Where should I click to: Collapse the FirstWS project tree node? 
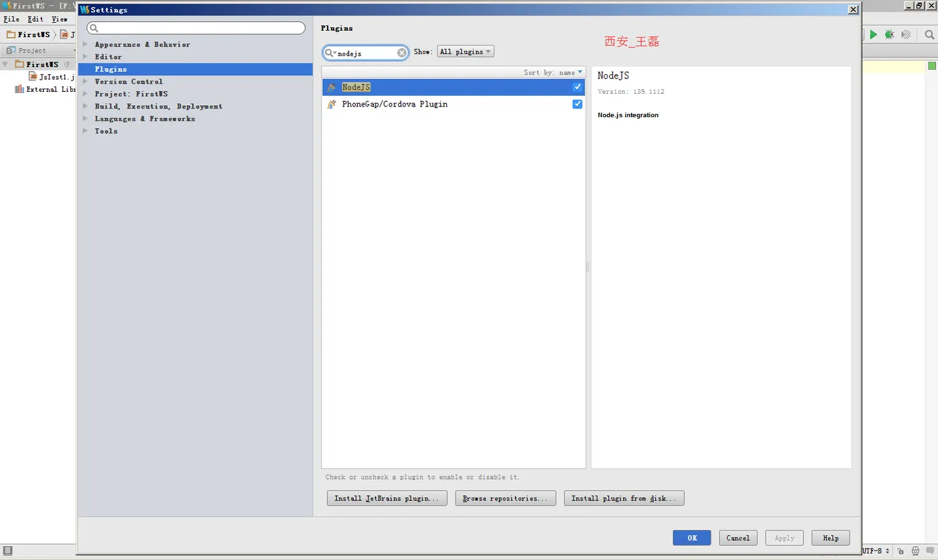pyautogui.click(x=6, y=64)
